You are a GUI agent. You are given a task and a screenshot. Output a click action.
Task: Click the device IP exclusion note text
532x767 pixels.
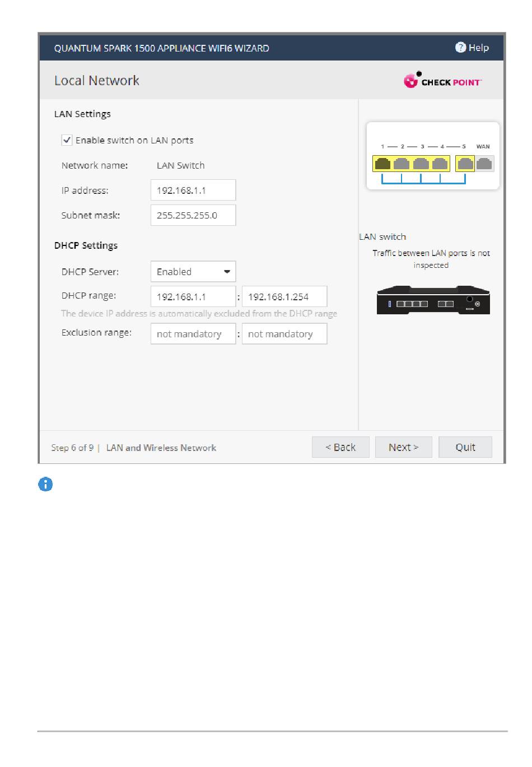(x=199, y=313)
